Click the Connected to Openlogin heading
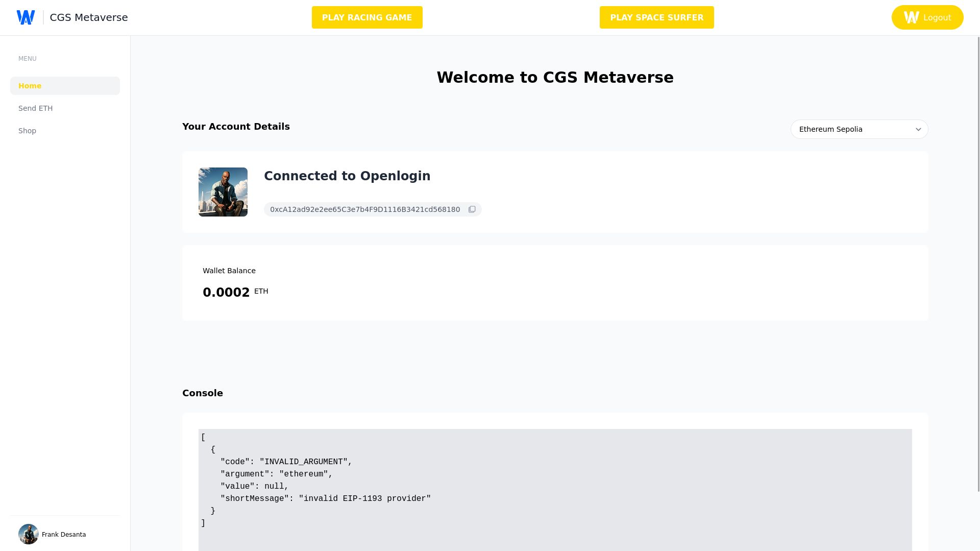 (x=347, y=176)
